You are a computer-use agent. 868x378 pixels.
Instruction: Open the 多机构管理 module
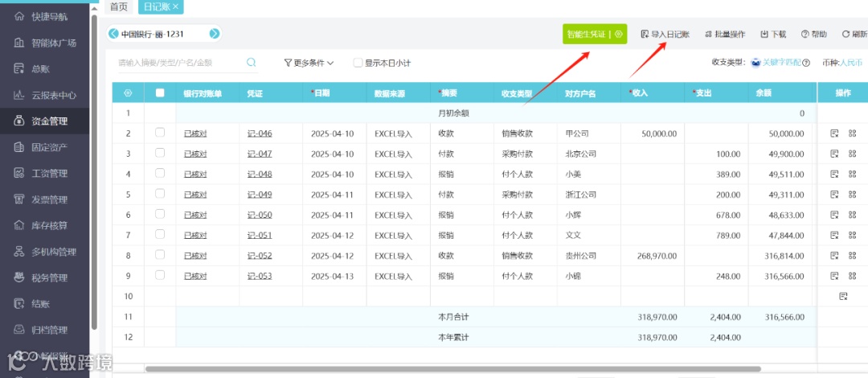(x=44, y=252)
